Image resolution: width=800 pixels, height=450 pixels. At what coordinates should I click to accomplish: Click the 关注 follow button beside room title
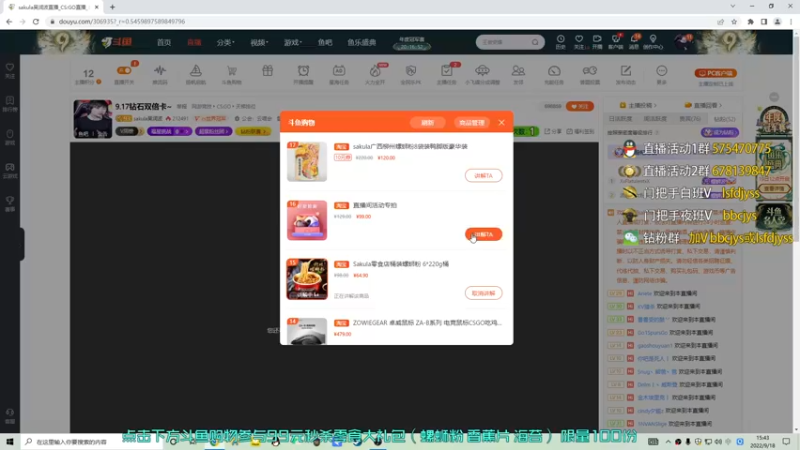click(x=580, y=106)
